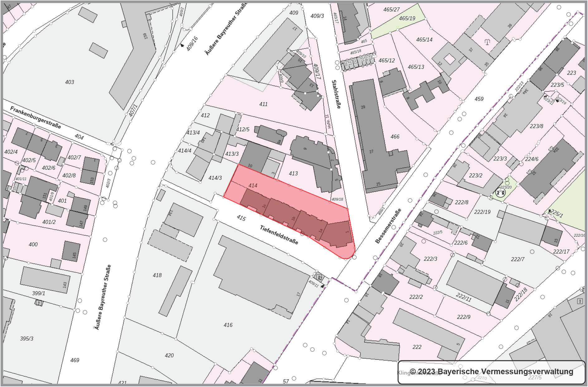
Task: Select parcel number 465/13
Action: tap(416, 66)
